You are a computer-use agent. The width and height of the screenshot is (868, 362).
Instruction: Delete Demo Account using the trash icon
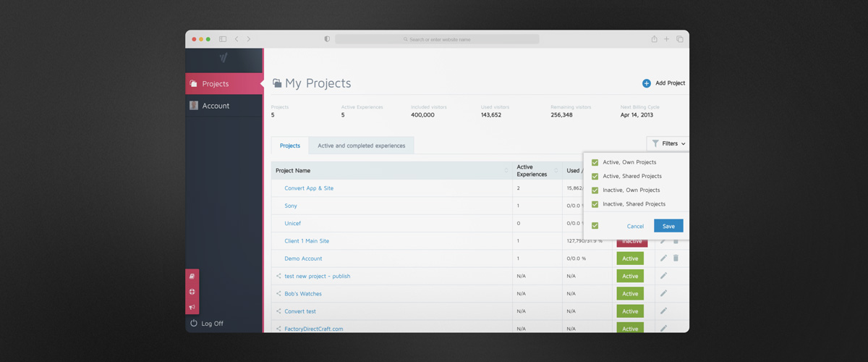tap(676, 258)
